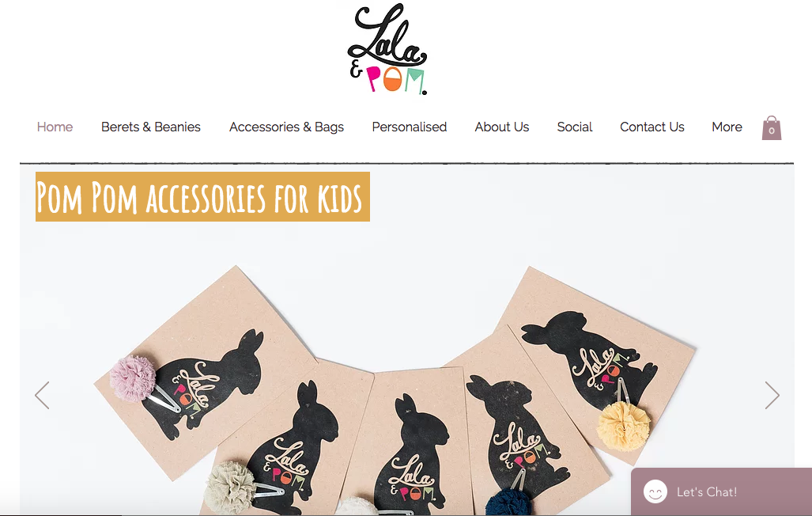The width and height of the screenshot is (812, 516).
Task: Click the smiley face chat icon
Action: coord(655,491)
